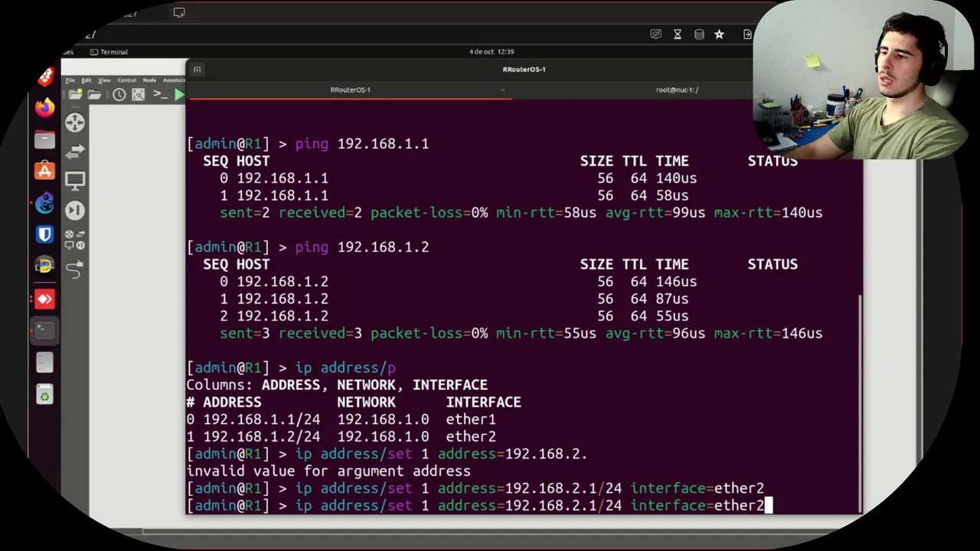Open Bitwarden from the dock

click(44, 234)
